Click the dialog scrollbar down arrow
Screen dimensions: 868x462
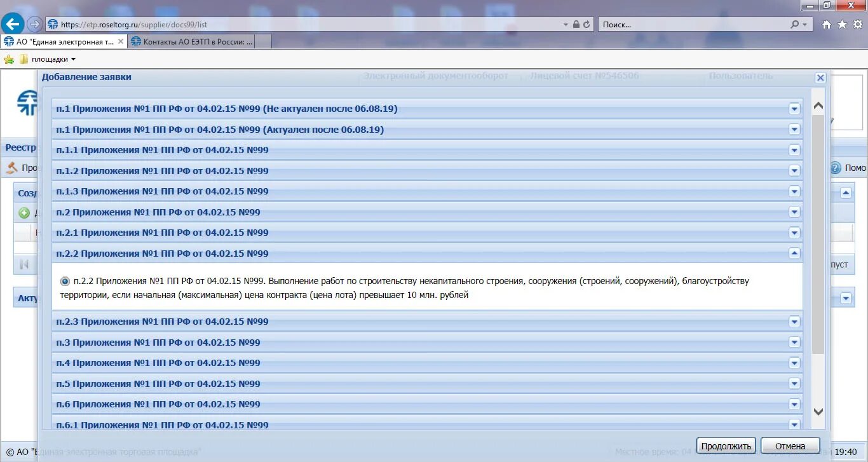coord(818,411)
